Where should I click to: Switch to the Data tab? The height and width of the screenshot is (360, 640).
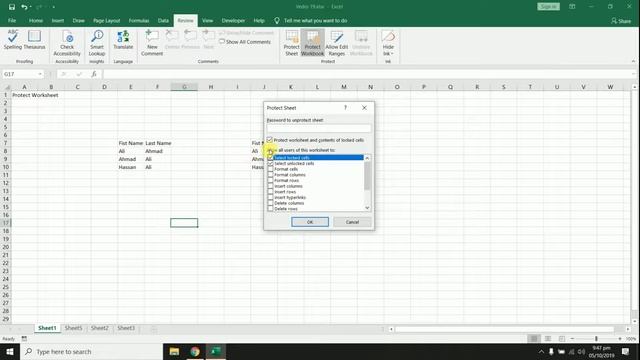[x=163, y=20]
